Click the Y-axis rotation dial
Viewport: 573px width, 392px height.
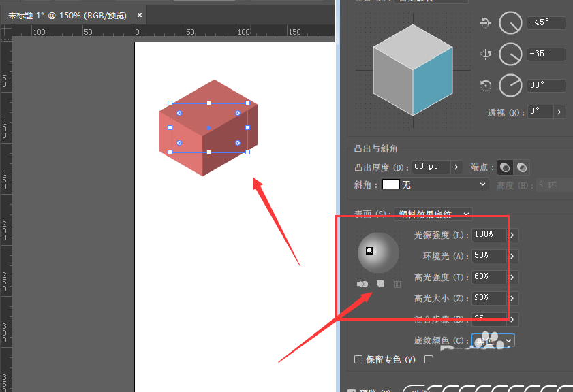point(510,54)
